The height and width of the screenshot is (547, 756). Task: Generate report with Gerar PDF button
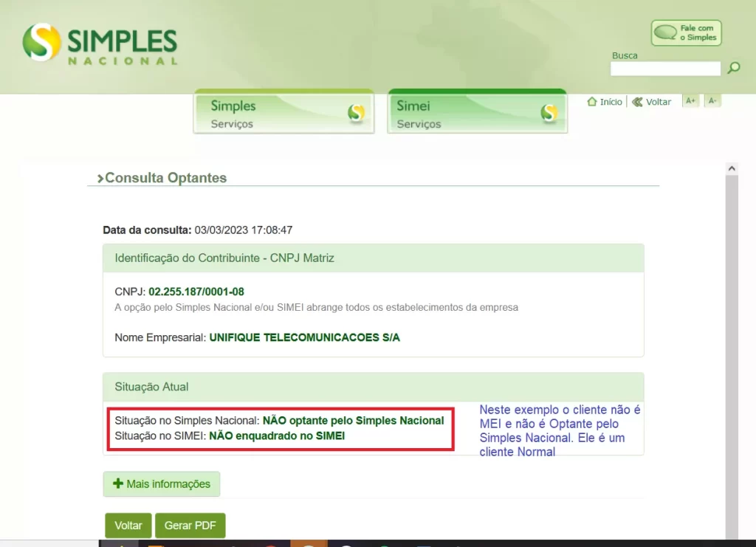click(190, 526)
